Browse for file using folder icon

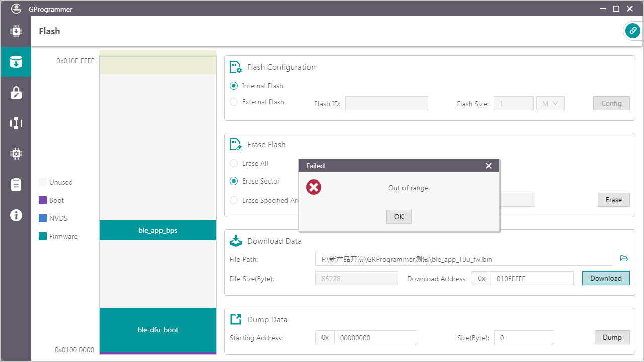pos(624,259)
